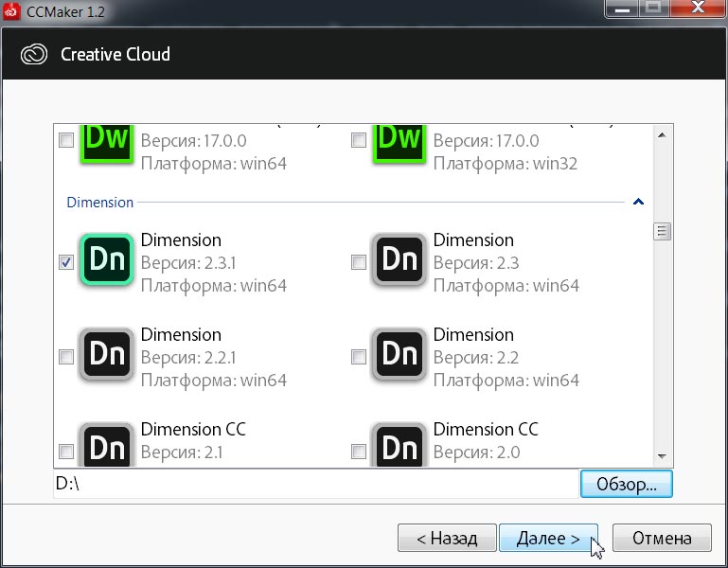The width and height of the screenshot is (728, 568).
Task: Click the Creative Cloud header title
Action: pyautogui.click(x=115, y=54)
